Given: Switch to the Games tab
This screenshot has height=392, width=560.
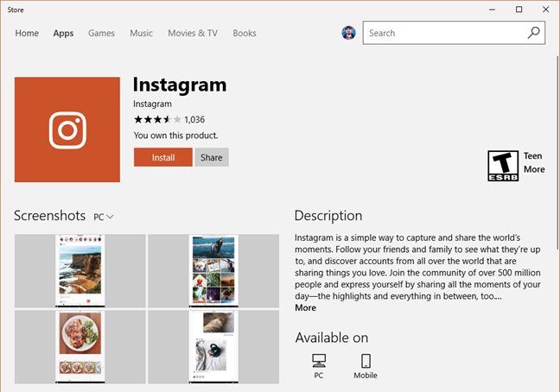Looking at the screenshot, I should pos(101,33).
